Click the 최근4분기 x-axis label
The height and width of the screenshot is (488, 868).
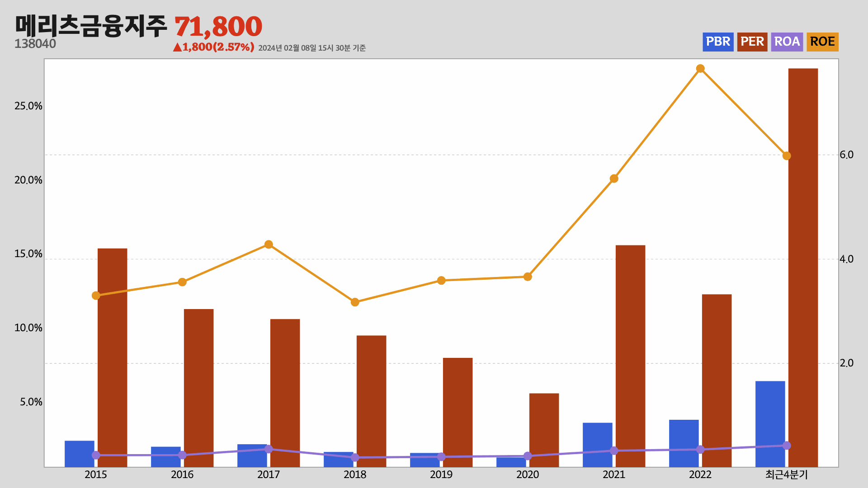point(787,475)
